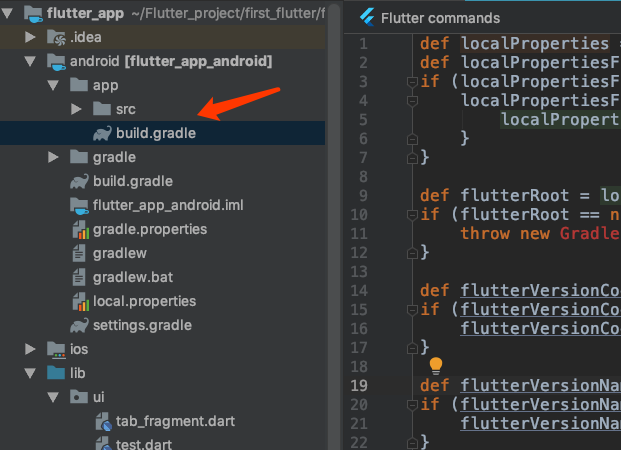Viewport: 621px width, 450px height.
Task: Click the fold end marker at line 7
Action: 412,158
